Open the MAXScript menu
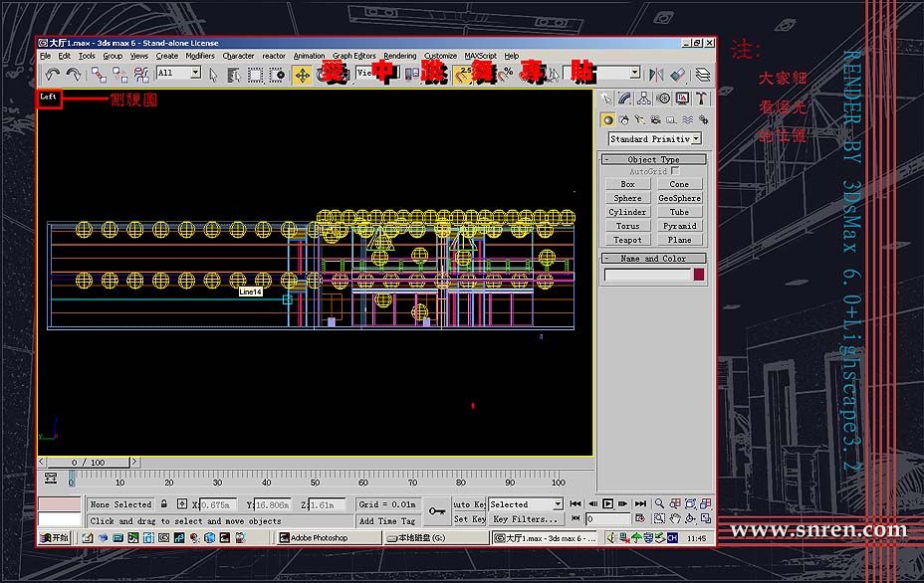 pos(480,56)
